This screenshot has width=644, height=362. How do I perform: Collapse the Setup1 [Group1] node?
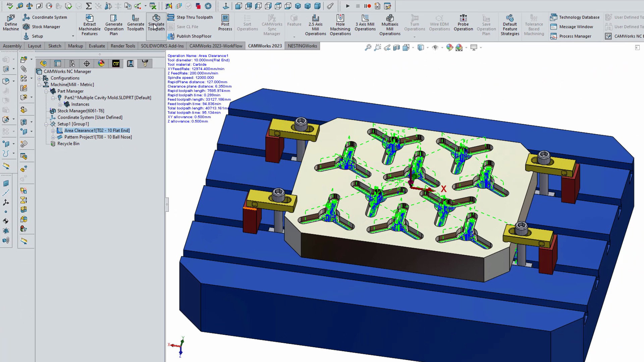click(46, 124)
